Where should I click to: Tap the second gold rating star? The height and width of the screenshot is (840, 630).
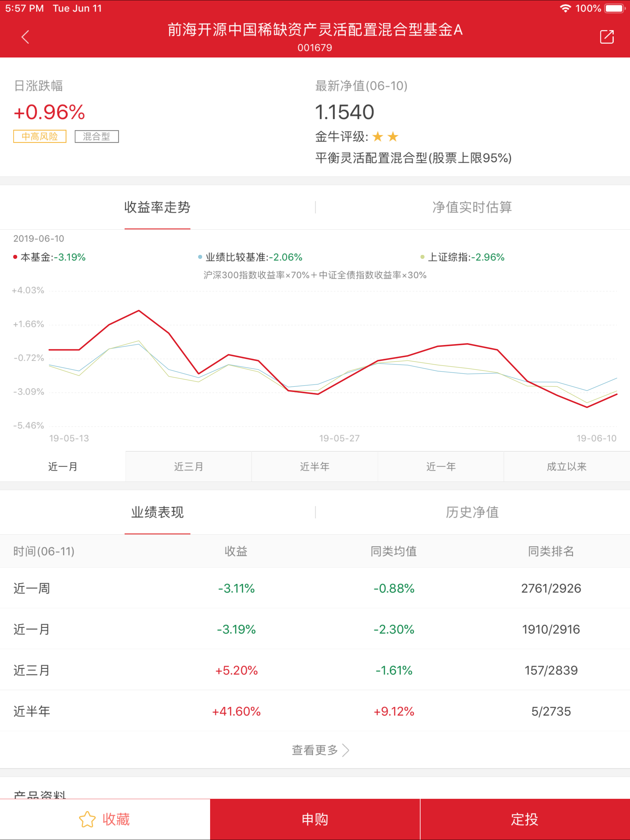393,136
